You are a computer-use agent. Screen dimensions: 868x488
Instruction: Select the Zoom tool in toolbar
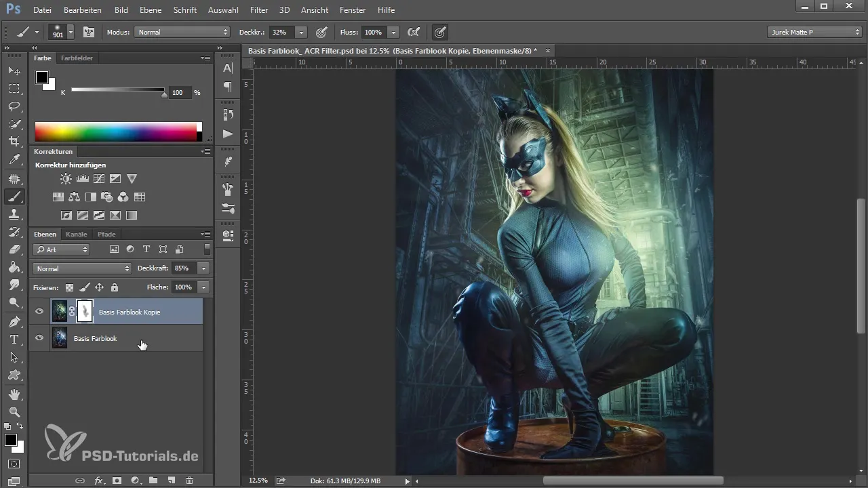14,411
